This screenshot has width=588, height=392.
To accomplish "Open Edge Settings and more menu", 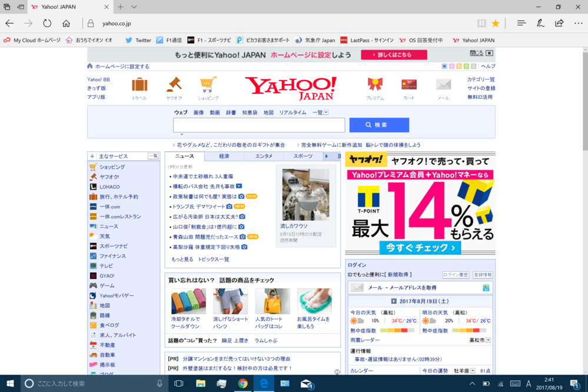I will coord(578,24).
